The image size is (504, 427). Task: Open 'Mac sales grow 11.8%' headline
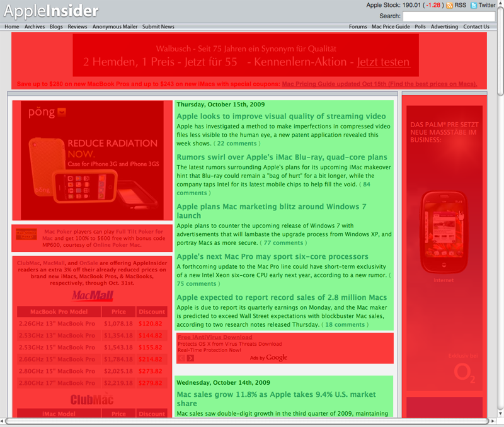coord(277,399)
